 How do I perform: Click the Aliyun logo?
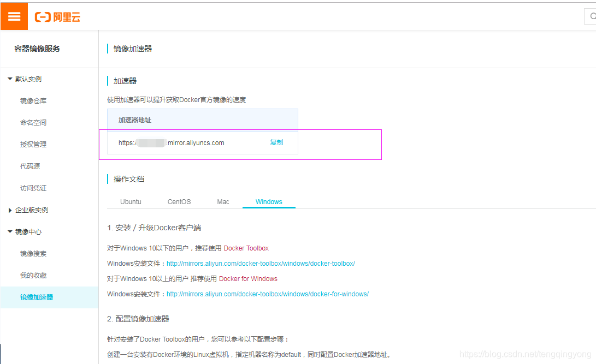point(57,17)
